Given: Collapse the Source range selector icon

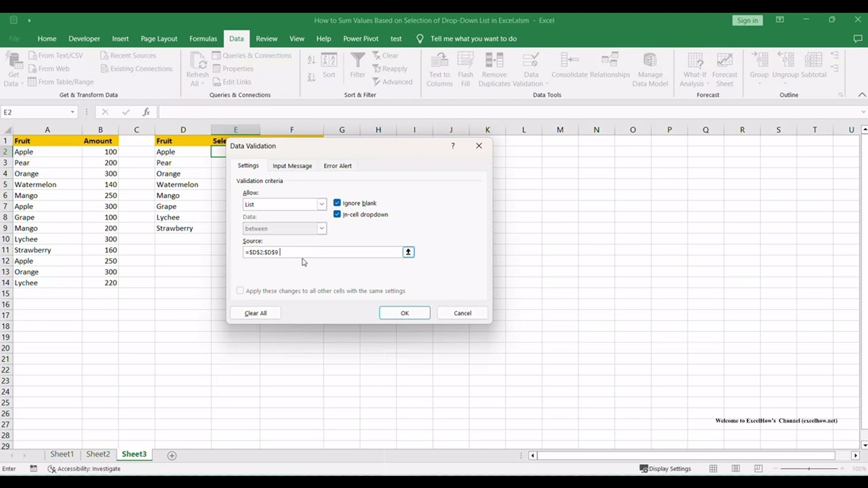Looking at the screenshot, I should tap(408, 252).
